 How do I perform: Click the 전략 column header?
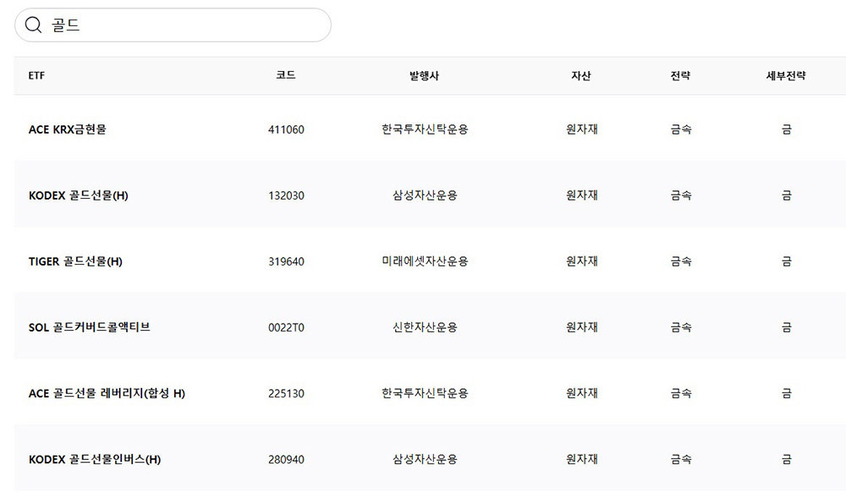coord(681,76)
